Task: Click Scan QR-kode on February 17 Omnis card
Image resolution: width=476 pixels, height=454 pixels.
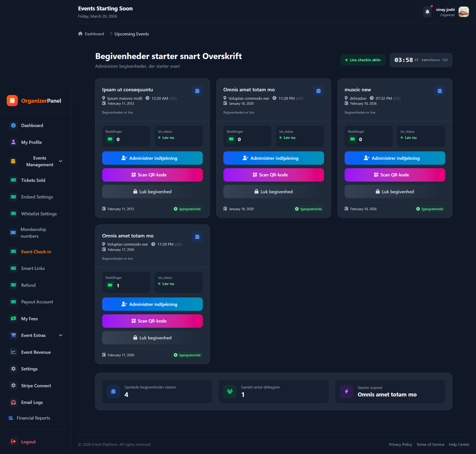Action: point(152,321)
